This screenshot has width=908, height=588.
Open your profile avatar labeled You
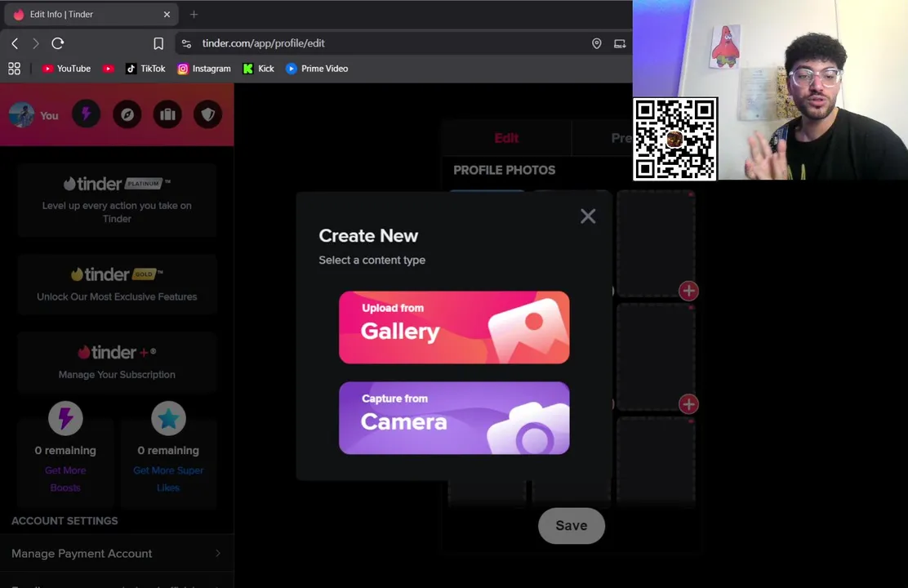click(x=33, y=114)
